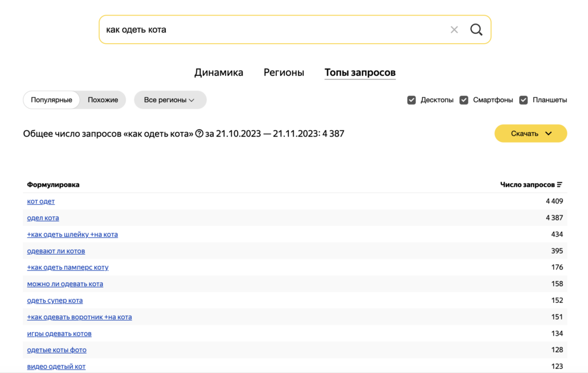Open the кот одет query link
The image size is (588, 373).
pyautogui.click(x=41, y=201)
